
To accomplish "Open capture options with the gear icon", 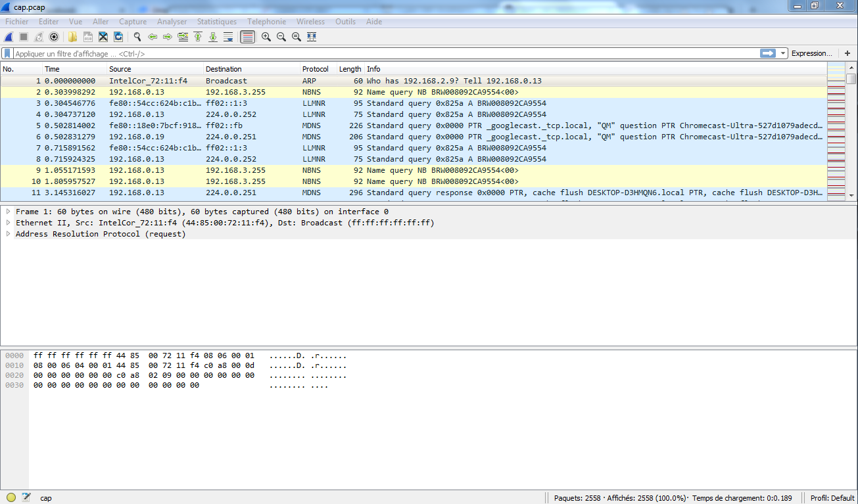I will pyautogui.click(x=54, y=37).
